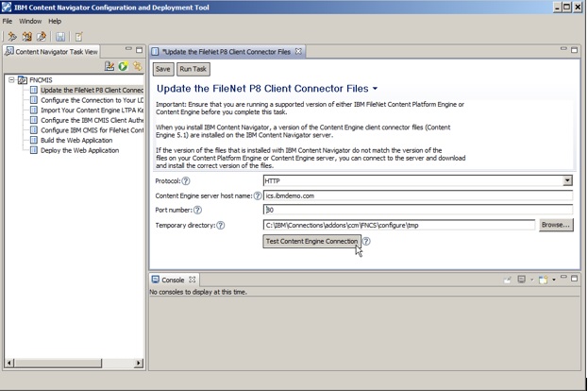The image size is (588, 391).
Task: Click the third main toolbar icon with the orange arrow
Action: [42, 37]
